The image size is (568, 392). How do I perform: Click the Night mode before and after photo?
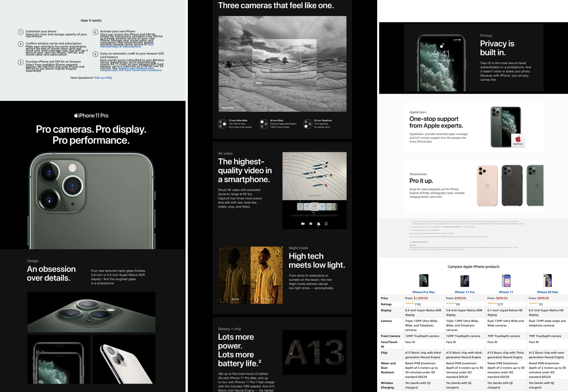pyautogui.click(x=250, y=275)
